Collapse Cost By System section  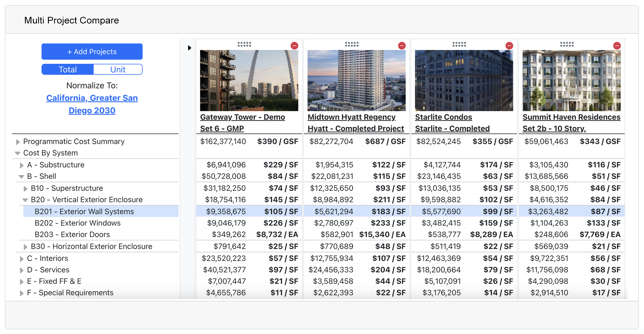(x=18, y=153)
